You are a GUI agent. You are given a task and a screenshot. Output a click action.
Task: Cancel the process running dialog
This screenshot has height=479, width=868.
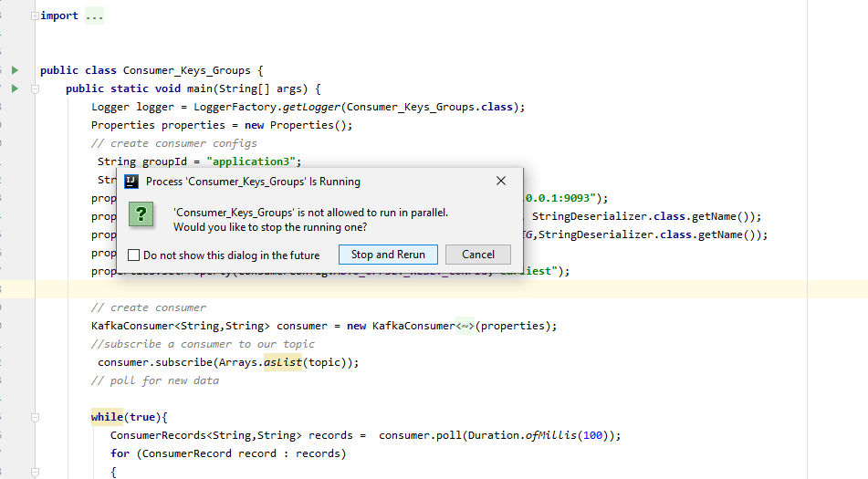point(477,255)
